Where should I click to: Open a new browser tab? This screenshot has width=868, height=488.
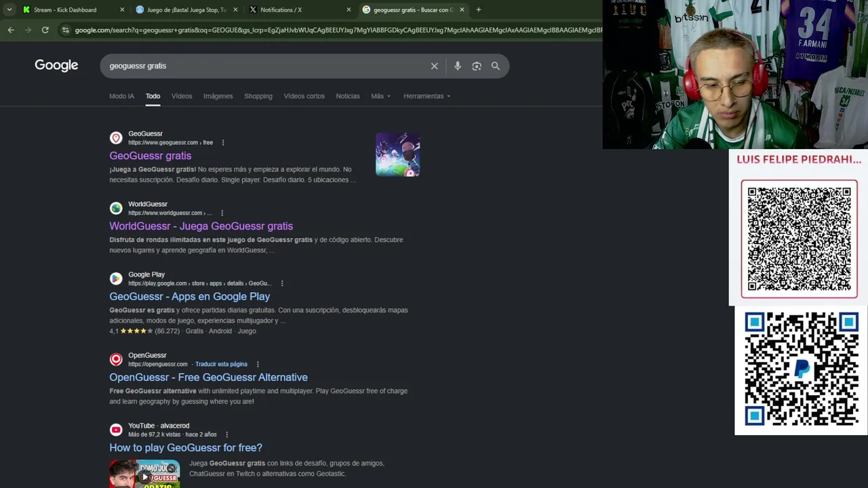pyautogui.click(x=478, y=9)
